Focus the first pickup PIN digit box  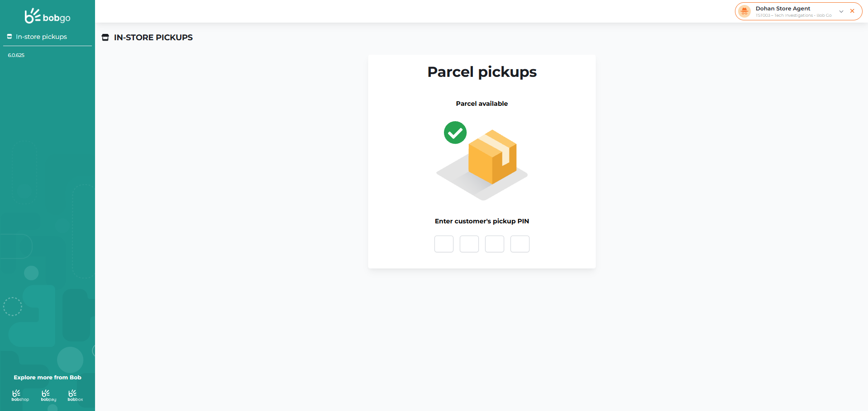pos(444,244)
